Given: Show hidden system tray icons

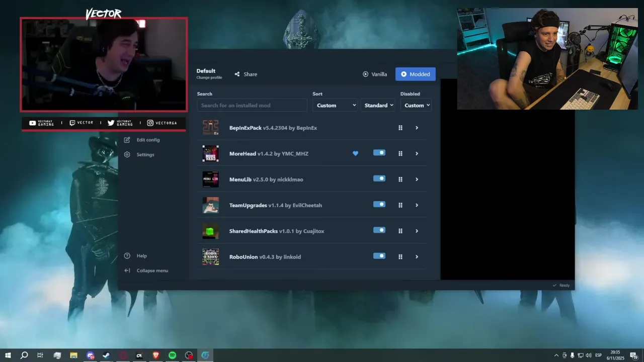Looking at the screenshot, I should click(x=556, y=355).
